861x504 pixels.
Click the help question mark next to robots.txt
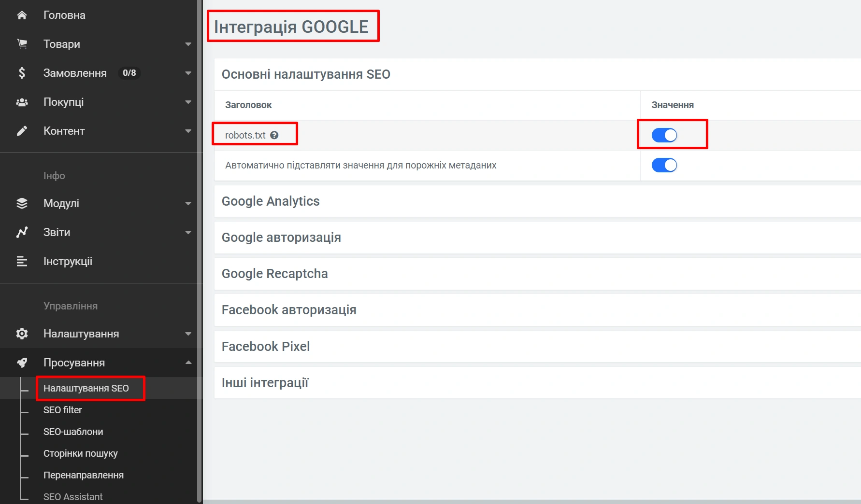coord(274,135)
